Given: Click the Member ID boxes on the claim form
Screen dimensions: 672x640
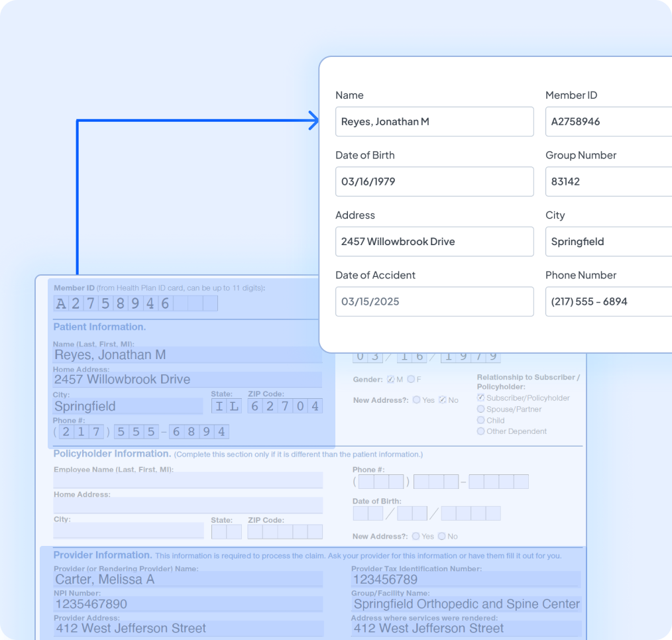Looking at the screenshot, I should pyautogui.click(x=135, y=303).
